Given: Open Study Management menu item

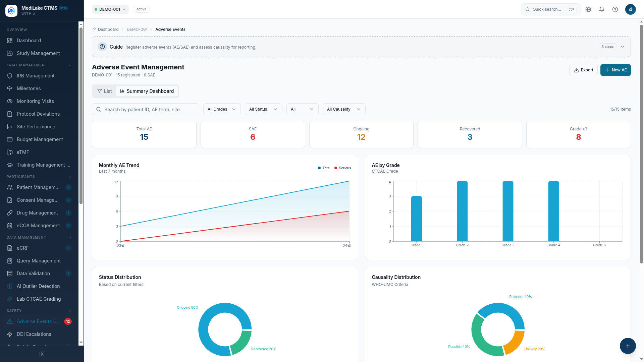Looking at the screenshot, I should [39, 53].
